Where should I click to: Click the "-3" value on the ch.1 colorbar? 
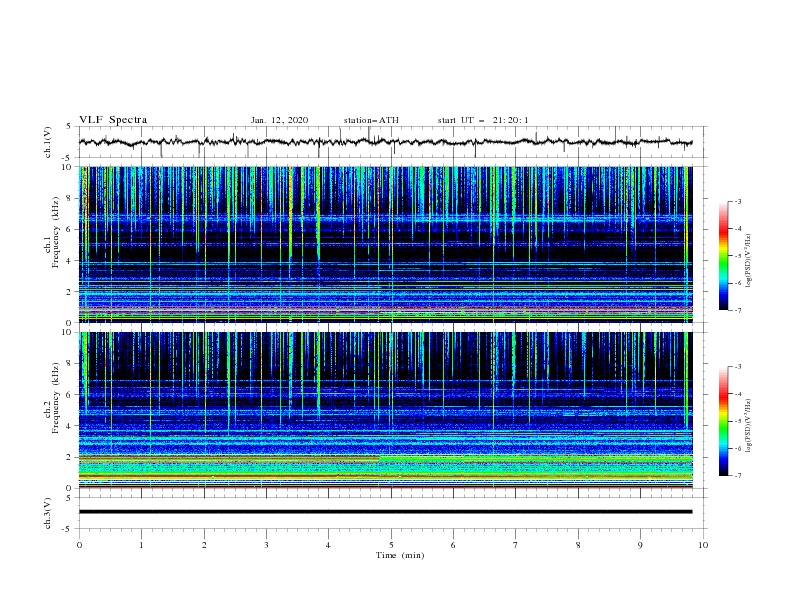pos(736,201)
